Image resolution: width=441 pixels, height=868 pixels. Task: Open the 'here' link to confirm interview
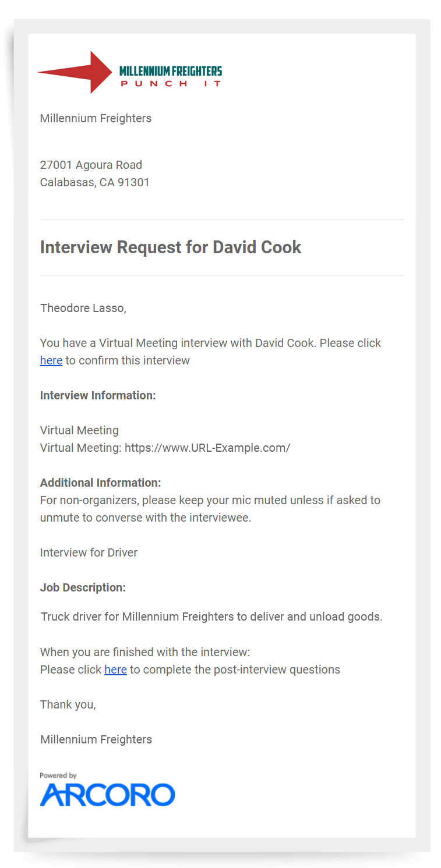51,360
